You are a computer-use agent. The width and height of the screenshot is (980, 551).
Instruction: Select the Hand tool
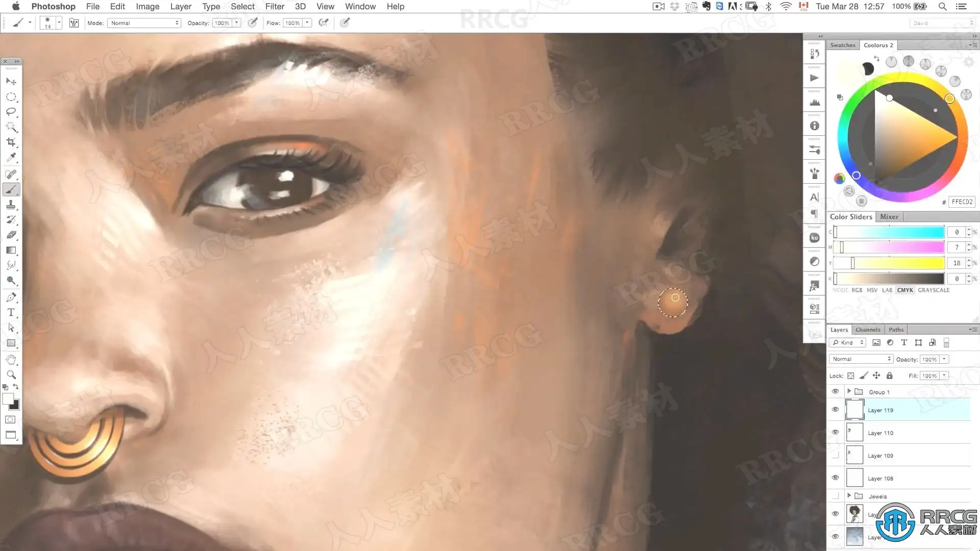pos(11,359)
